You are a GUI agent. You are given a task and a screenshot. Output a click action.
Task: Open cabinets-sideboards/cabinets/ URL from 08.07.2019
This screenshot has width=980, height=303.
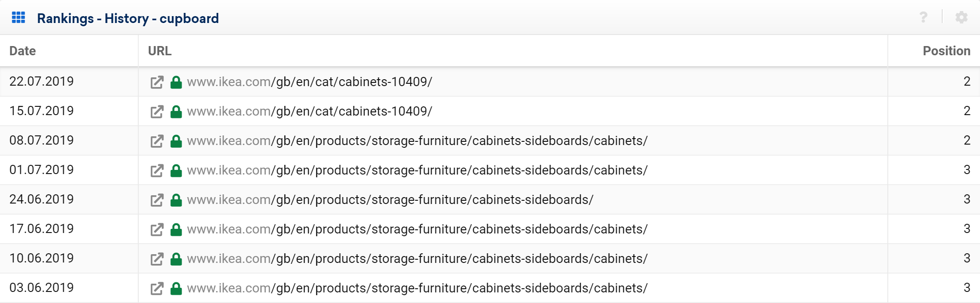[x=417, y=141]
